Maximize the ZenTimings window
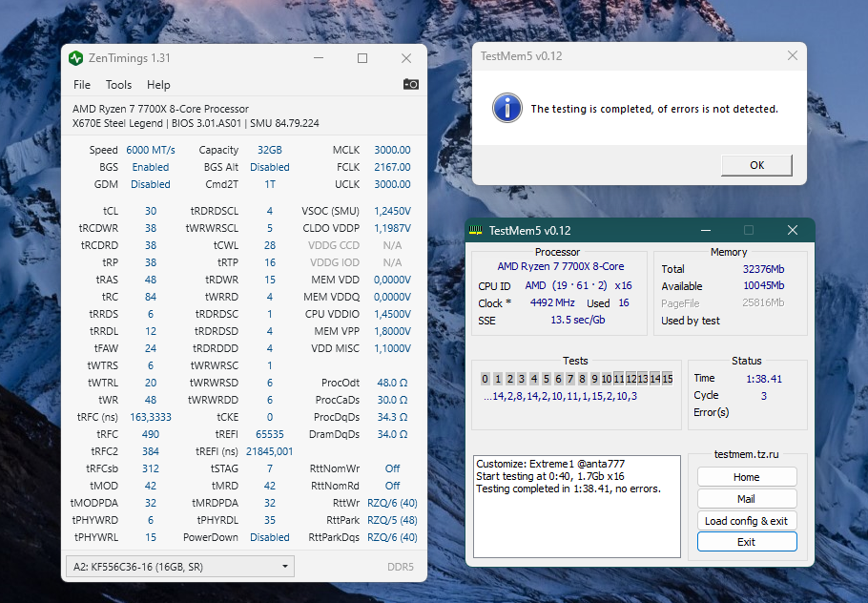Screen dimensions: 868x603 (x=362, y=58)
